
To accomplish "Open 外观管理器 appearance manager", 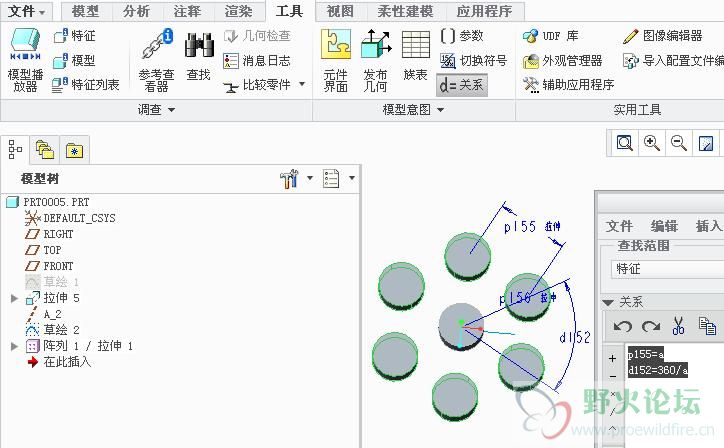I will [x=562, y=61].
